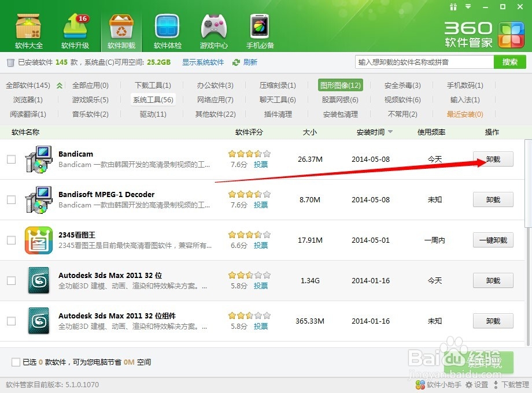Image resolution: width=532 pixels, height=393 pixels.
Task: Select the 视频软件(6) category
Action: [402, 99]
